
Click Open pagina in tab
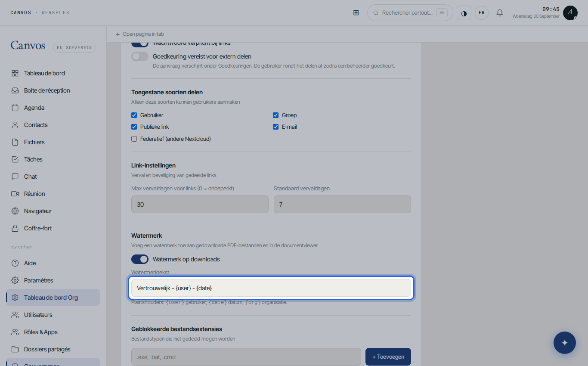pyautogui.click(x=139, y=34)
